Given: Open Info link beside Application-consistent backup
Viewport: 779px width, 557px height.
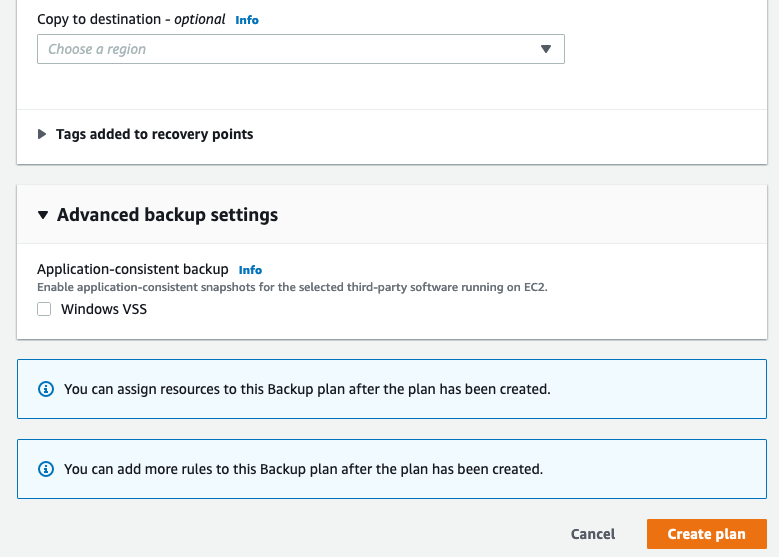Looking at the screenshot, I should [x=250, y=270].
